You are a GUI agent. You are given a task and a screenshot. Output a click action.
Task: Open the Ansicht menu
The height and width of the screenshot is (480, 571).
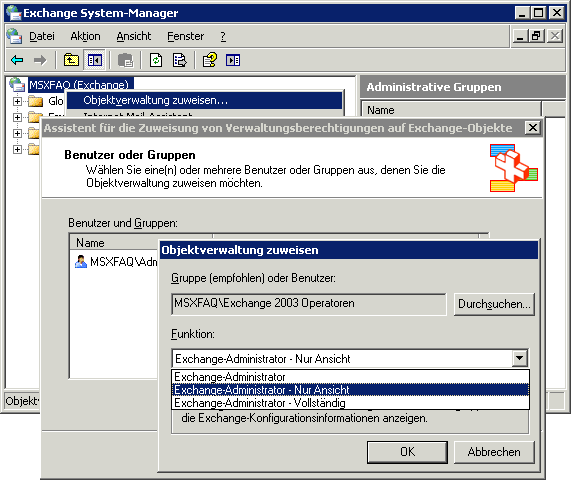point(134,36)
